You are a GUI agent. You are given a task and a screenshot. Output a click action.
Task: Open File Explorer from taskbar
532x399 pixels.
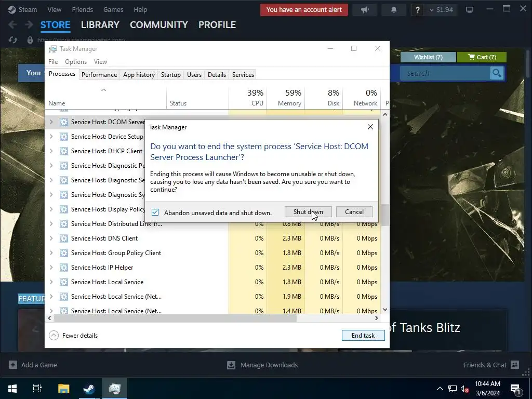63,389
